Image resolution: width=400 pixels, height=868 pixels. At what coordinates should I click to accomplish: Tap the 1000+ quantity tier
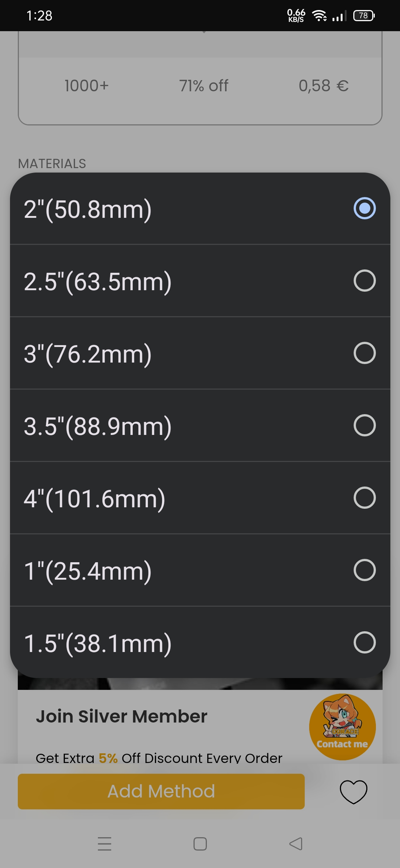[x=86, y=86]
